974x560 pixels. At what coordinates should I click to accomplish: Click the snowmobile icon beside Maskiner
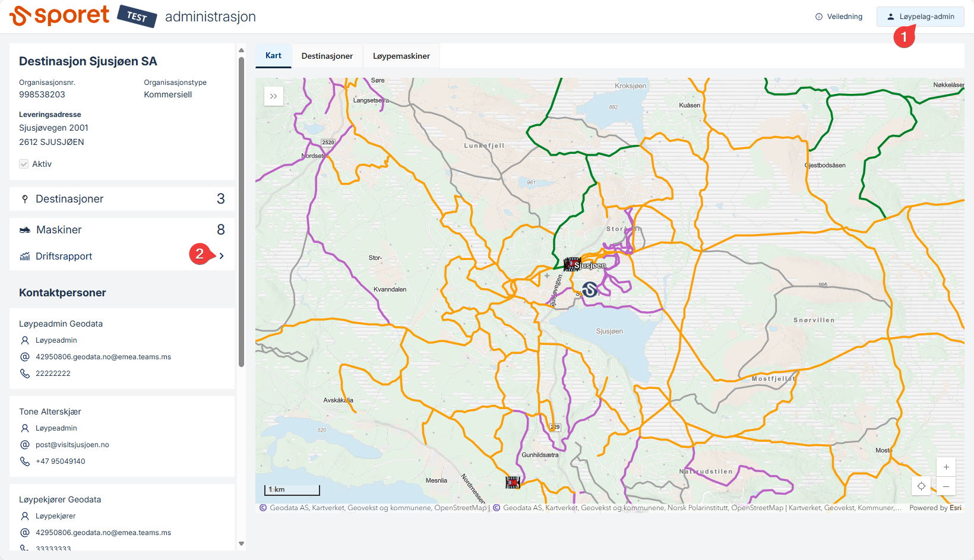tap(25, 230)
